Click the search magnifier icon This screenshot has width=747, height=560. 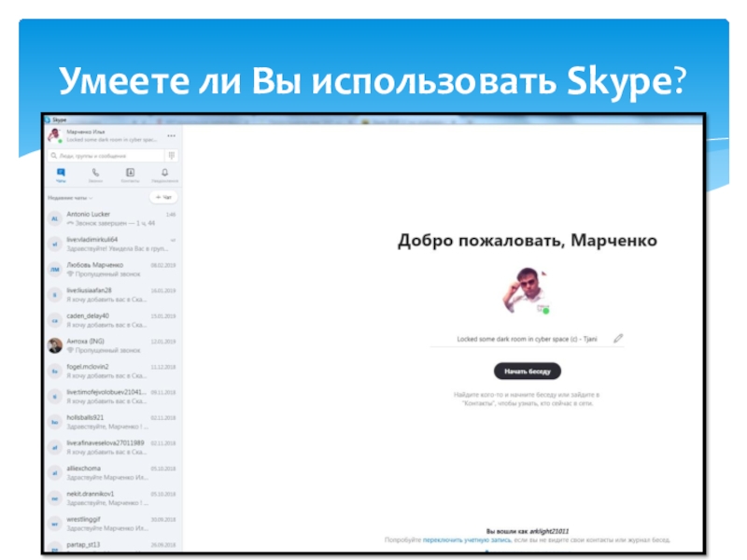coord(54,156)
